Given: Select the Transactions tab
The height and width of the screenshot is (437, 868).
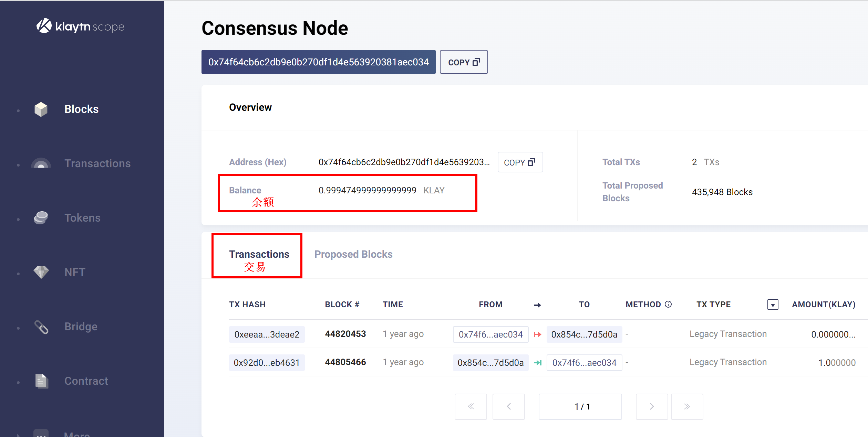Looking at the screenshot, I should tap(259, 254).
